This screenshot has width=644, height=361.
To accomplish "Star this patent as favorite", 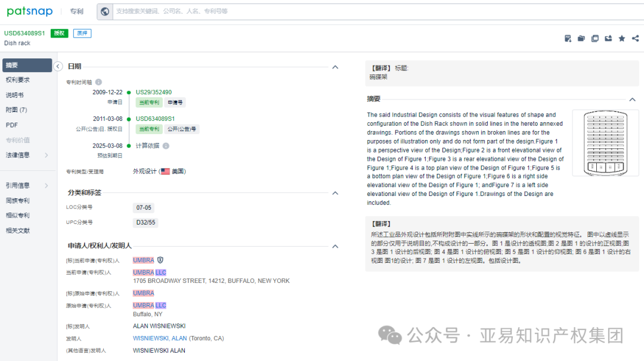I will point(622,39).
